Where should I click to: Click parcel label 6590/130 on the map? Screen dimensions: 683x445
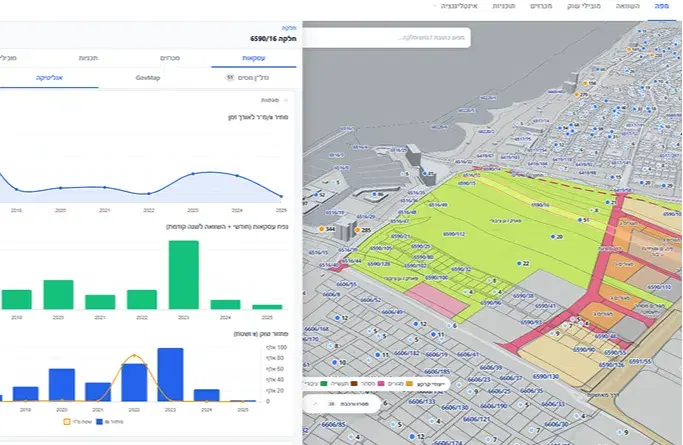[x=546, y=377]
